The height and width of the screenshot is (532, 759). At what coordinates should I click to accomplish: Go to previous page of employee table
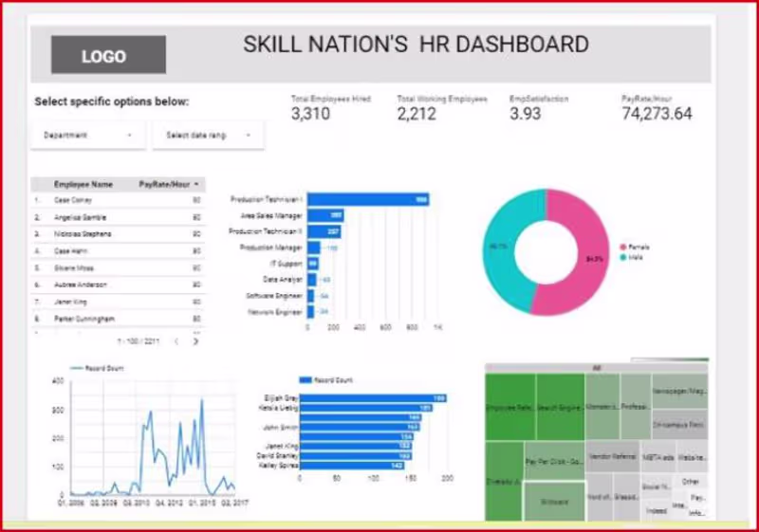pyautogui.click(x=176, y=341)
